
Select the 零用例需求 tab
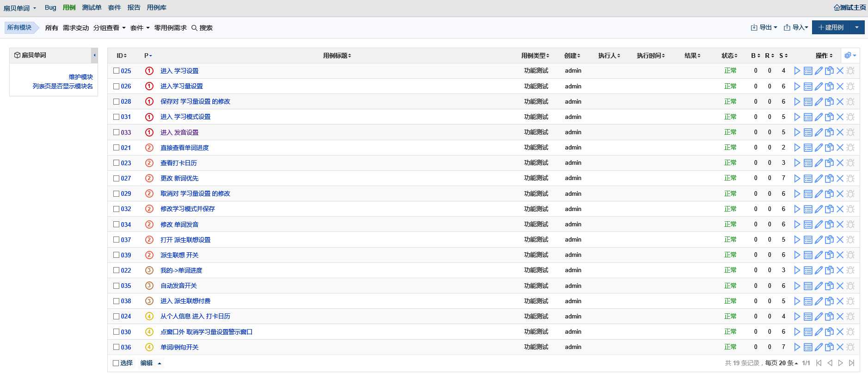[x=170, y=28]
